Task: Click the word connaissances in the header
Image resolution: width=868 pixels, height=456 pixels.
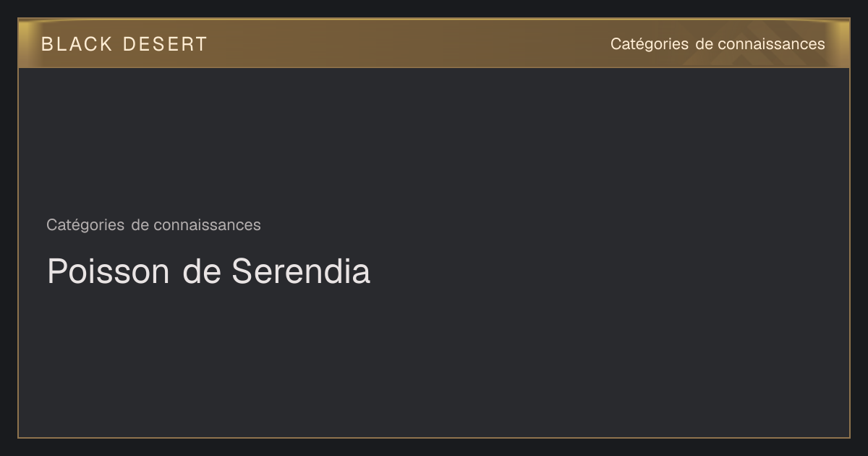Action: point(771,44)
